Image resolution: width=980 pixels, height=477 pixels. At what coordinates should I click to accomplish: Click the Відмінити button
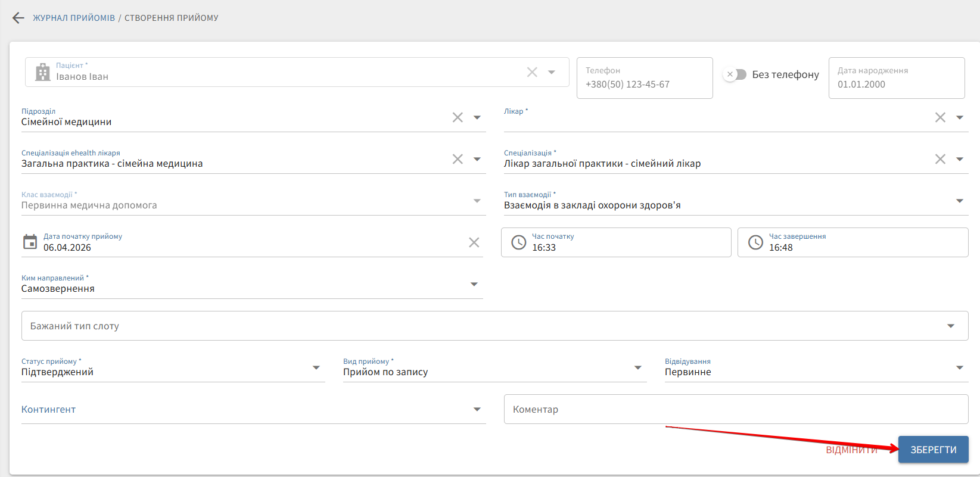click(851, 450)
